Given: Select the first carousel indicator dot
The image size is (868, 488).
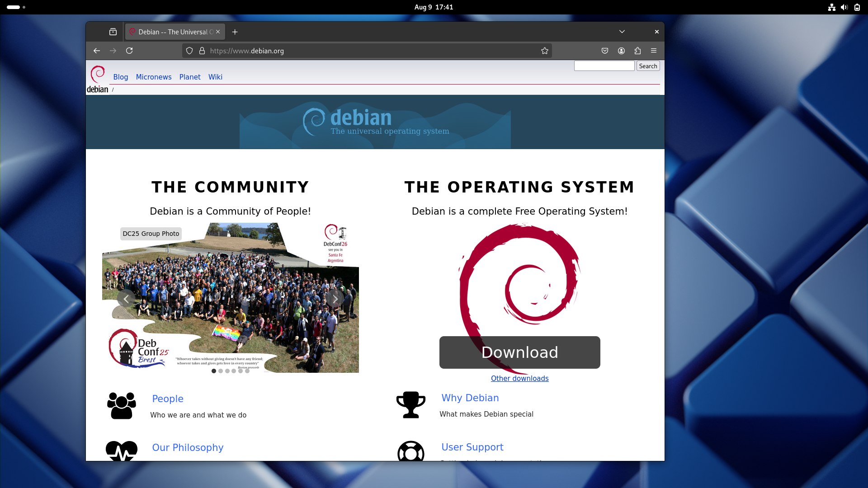Looking at the screenshot, I should pos(214,371).
